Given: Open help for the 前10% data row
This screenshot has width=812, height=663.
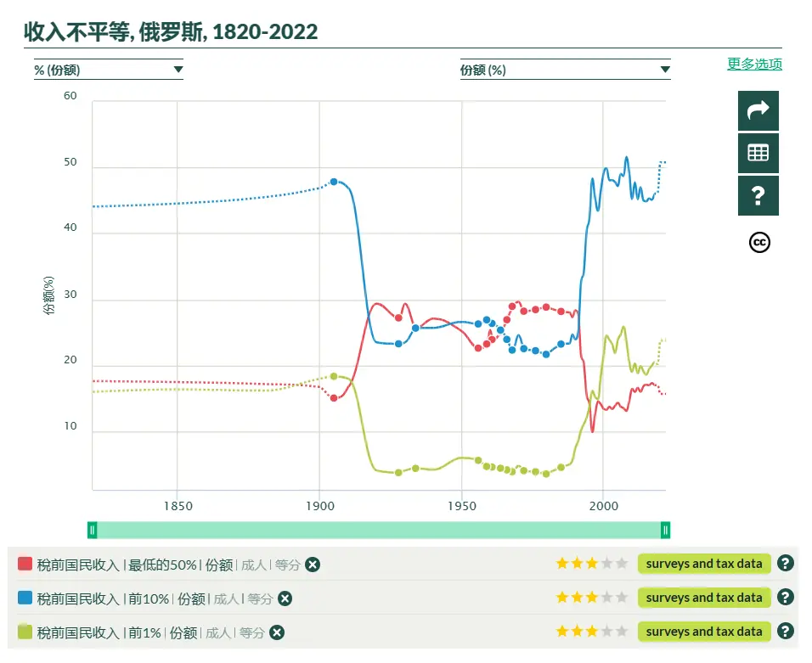Looking at the screenshot, I should [785, 598].
